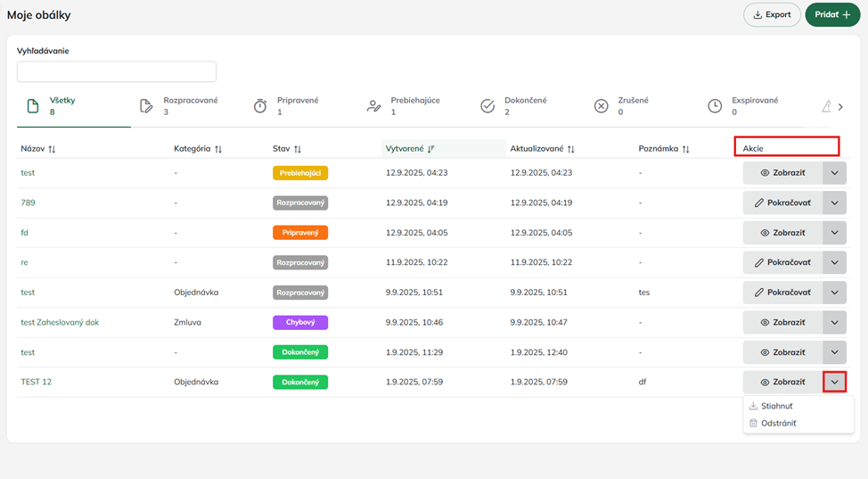Expand the action dropdown for TEST 12
The height and width of the screenshot is (479, 868).
click(834, 383)
